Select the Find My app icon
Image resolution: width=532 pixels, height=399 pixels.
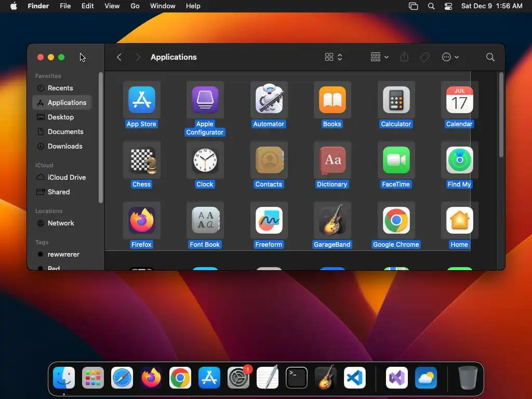pos(459,160)
